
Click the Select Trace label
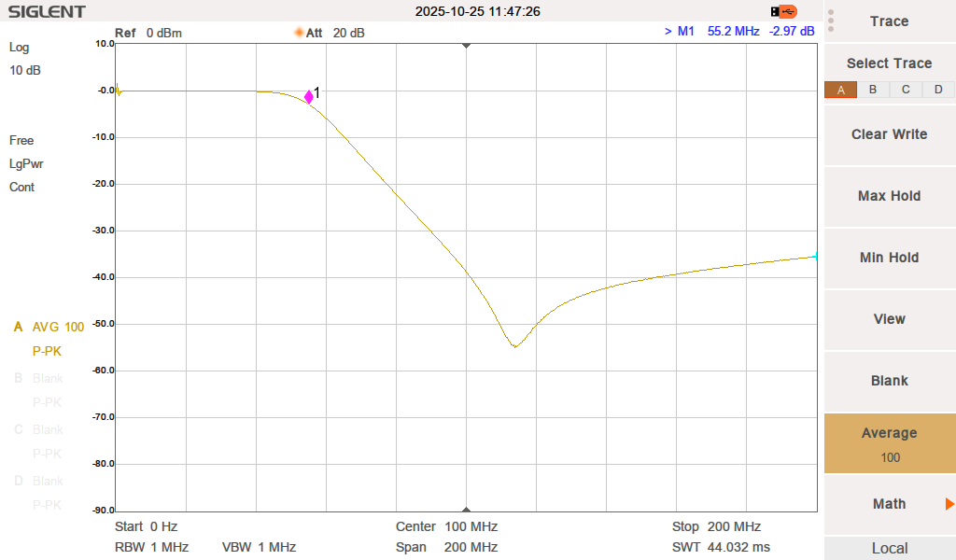pyautogui.click(x=890, y=63)
